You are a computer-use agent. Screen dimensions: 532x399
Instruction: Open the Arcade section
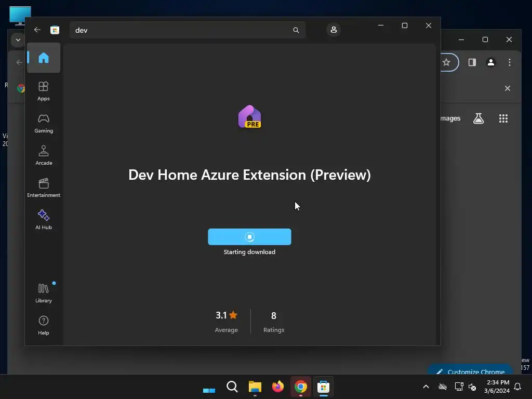(x=44, y=156)
